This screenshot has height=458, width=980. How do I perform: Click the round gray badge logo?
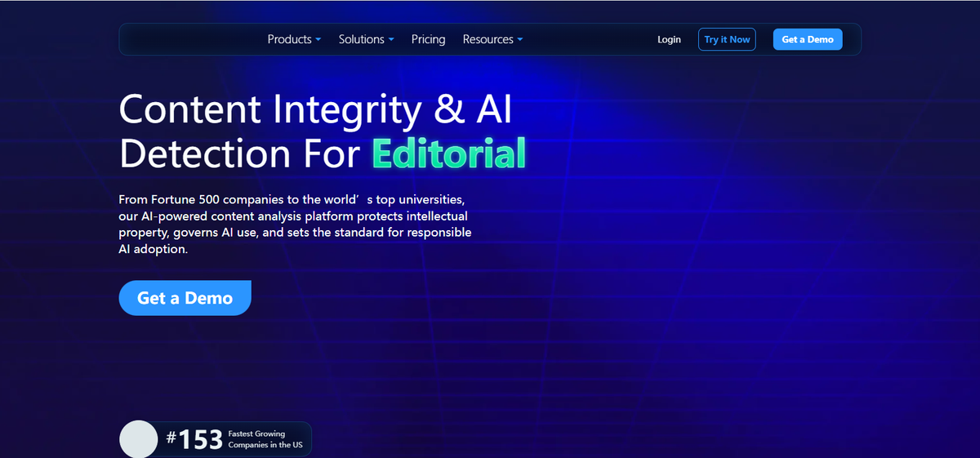point(138,439)
